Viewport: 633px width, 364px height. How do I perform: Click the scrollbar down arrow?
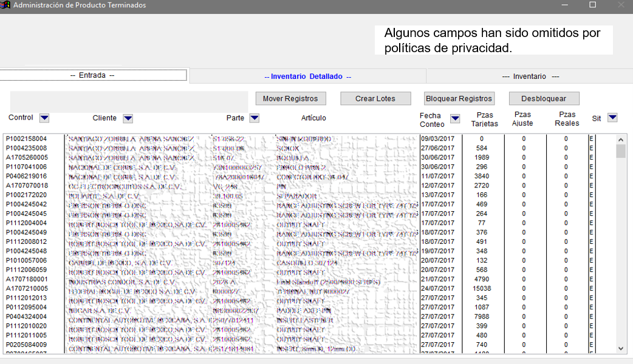click(621, 348)
